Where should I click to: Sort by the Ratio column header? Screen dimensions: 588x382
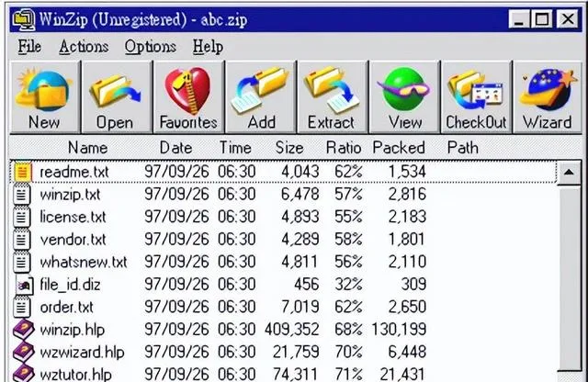click(344, 148)
